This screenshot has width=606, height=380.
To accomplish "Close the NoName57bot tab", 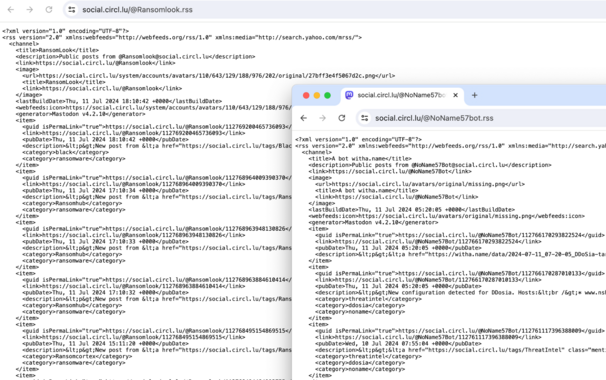I will (455, 95).
